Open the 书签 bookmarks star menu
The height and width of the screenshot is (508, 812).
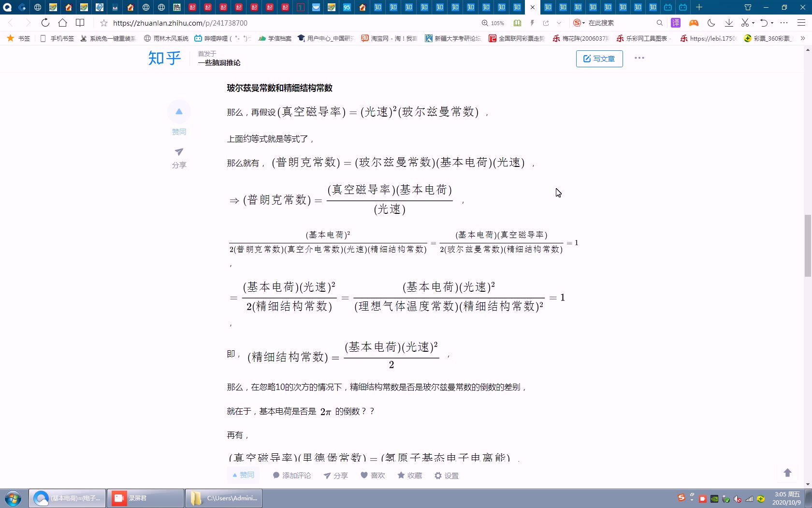[18, 38]
